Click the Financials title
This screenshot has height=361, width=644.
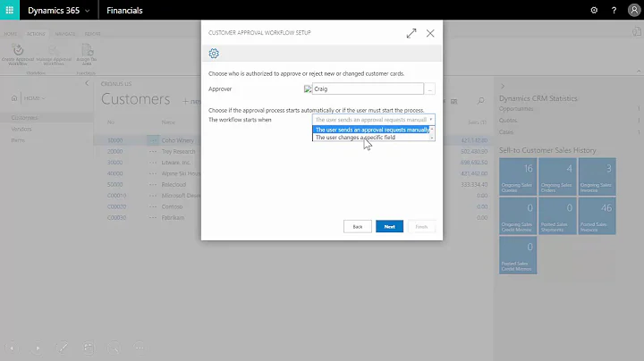point(124,10)
